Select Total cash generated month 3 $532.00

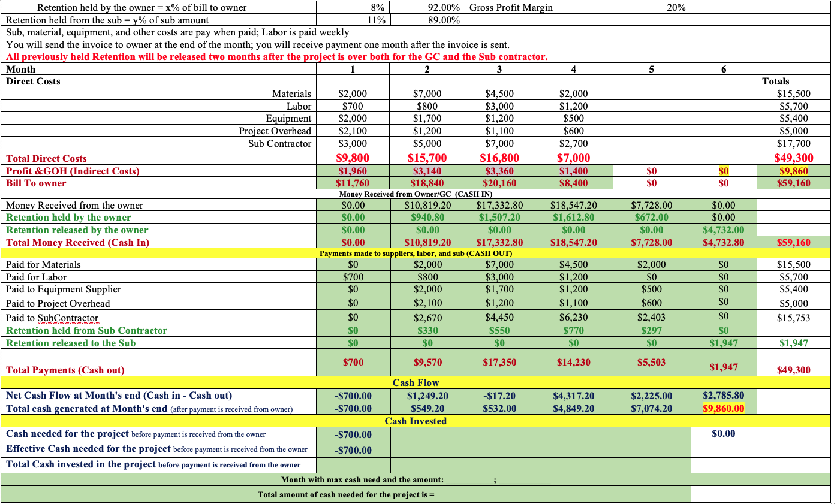click(x=499, y=408)
